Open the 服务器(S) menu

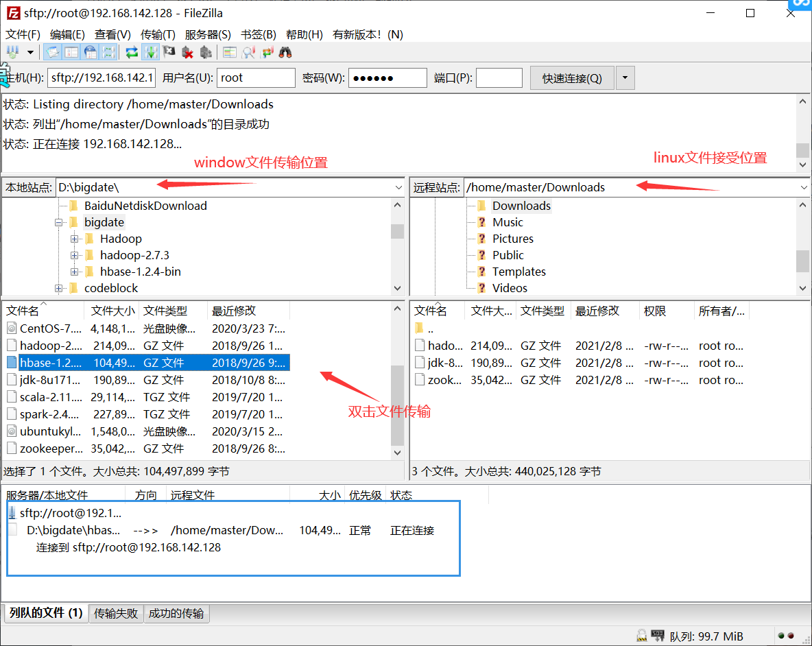(208, 35)
